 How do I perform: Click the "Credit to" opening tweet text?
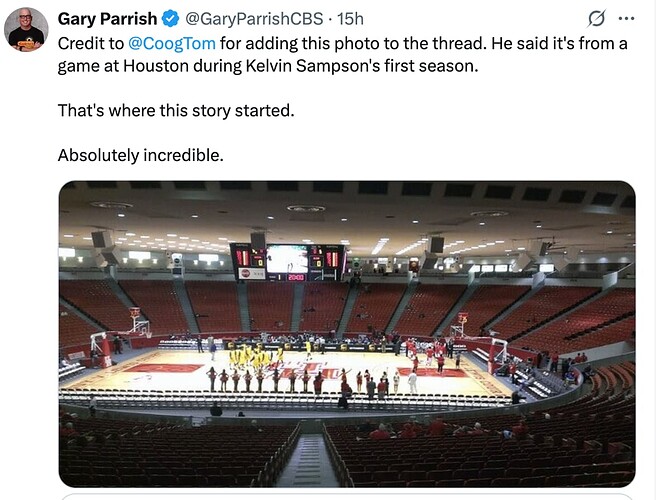tap(90, 43)
